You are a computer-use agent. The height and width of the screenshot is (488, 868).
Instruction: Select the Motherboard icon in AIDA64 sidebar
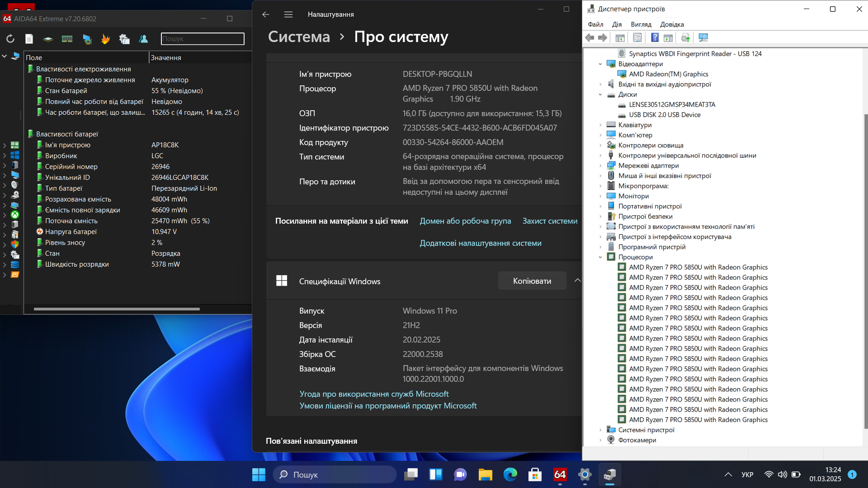tap(15, 145)
